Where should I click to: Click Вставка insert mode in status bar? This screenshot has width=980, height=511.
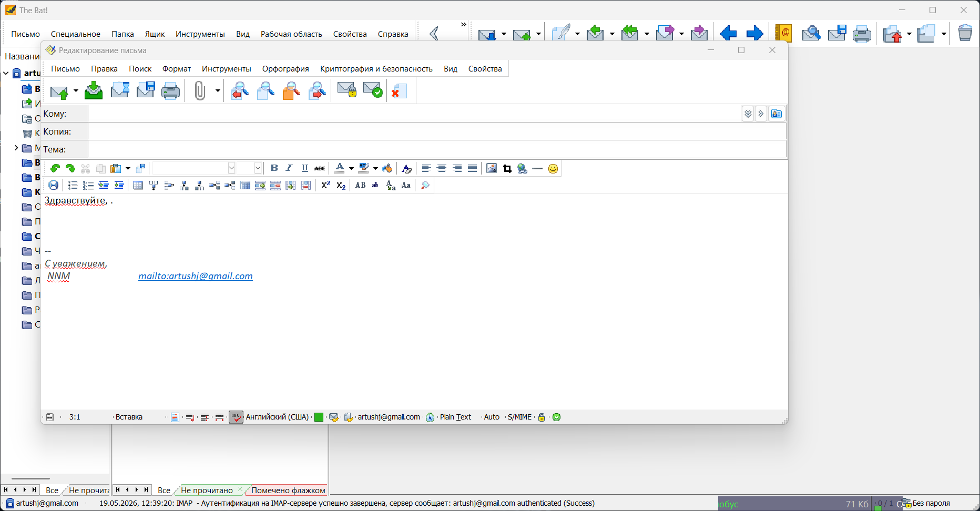pyautogui.click(x=129, y=417)
